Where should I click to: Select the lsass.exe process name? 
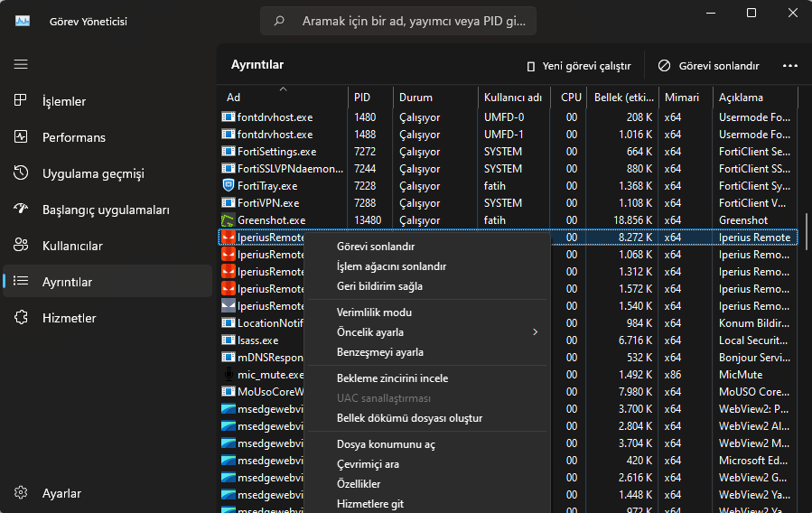point(258,340)
